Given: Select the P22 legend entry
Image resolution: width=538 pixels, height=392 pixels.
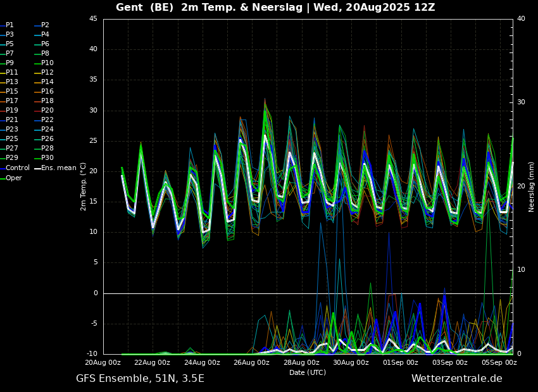Looking at the screenshot, I should pyautogui.click(x=47, y=120).
